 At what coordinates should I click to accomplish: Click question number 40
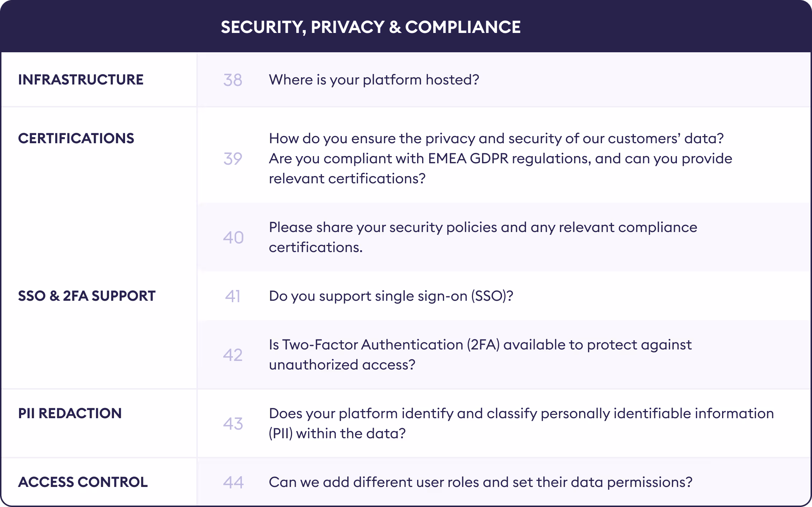pos(233,237)
